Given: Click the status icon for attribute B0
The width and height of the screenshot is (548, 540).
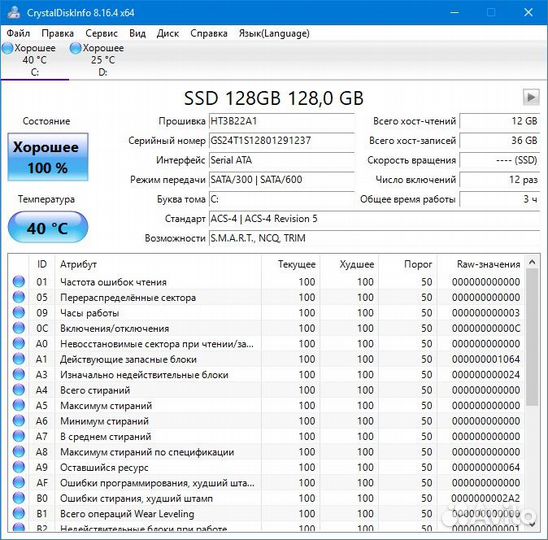Looking at the screenshot, I should click(x=19, y=498).
